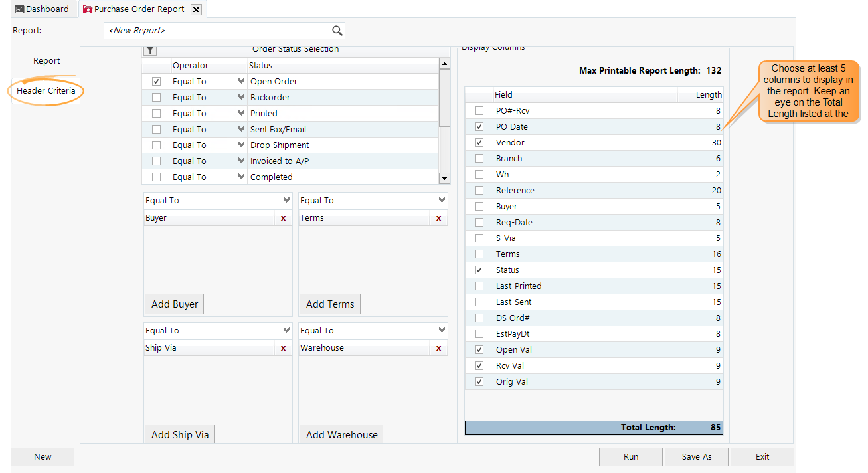Image resolution: width=868 pixels, height=473 pixels.
Task: Click the search magnifier in the Report field
Action: [337, 30]
